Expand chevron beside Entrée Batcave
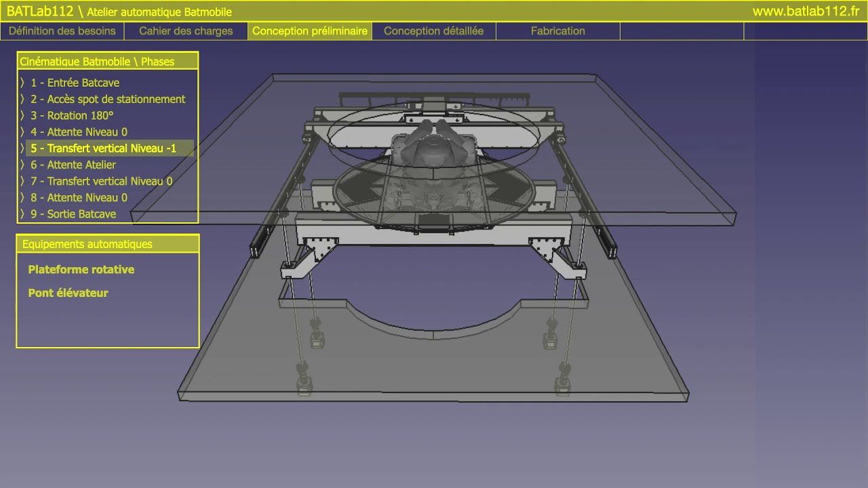 tap(22, 83)
